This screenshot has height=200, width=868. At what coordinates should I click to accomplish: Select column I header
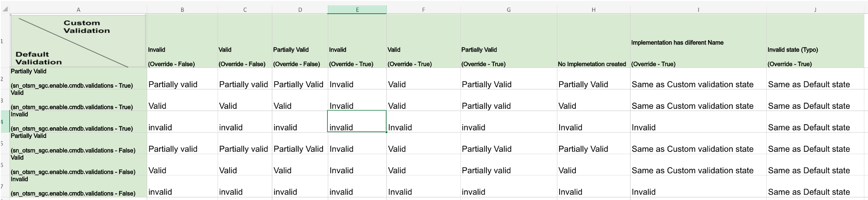coord(698,9)
